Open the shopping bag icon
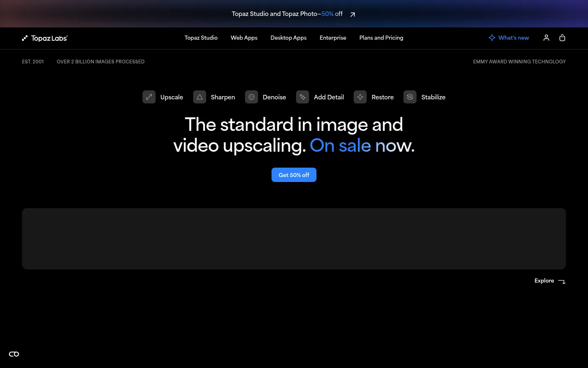Viewport: 588px width, 368px height. click(x=562, y=38)
